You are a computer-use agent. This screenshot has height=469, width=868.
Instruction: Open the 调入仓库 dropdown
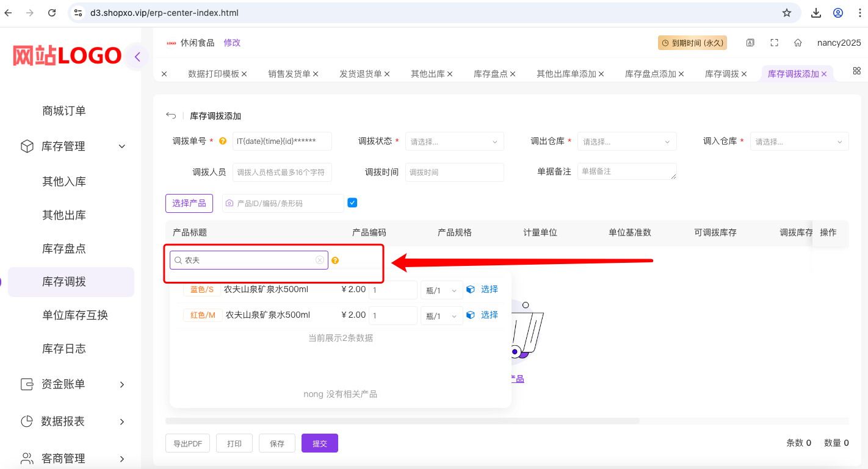pyautogui.click(x=800, y=141)
